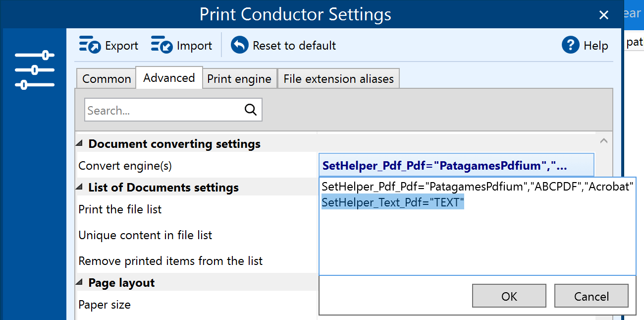
Task: Cancel the convert engine editing popup
Action: pyautogui.click(x=591, y=296)
